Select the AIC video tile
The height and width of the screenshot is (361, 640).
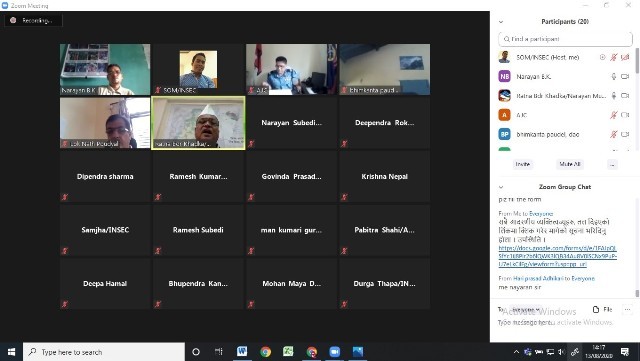pos(291,69)
